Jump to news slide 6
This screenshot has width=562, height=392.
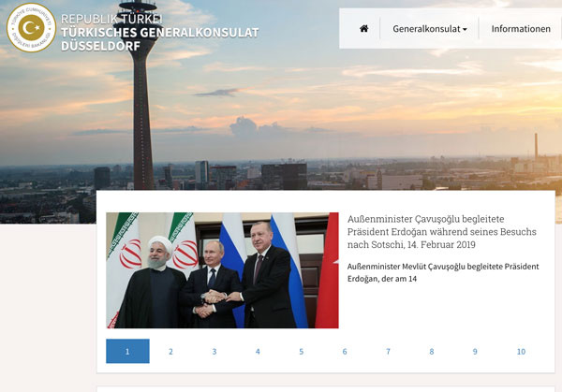pos(345,351)
